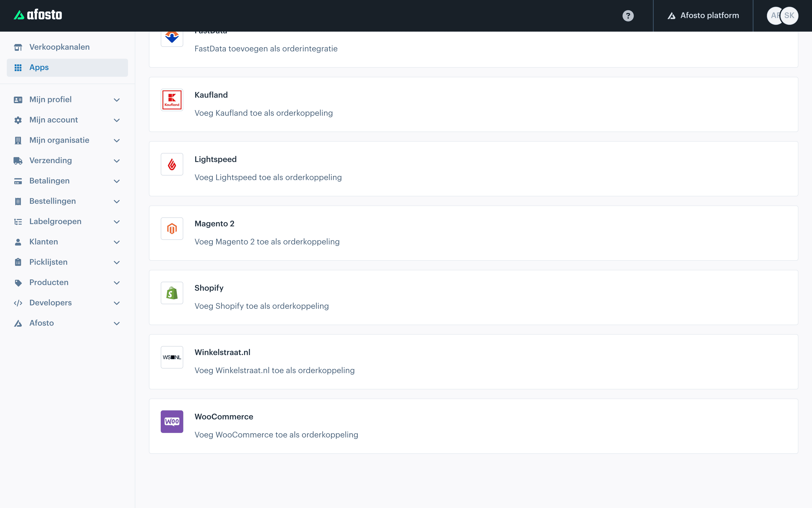Click the Afosto triangle sidebar icon
Screen dimensions: 812x508
pos(18,324)
